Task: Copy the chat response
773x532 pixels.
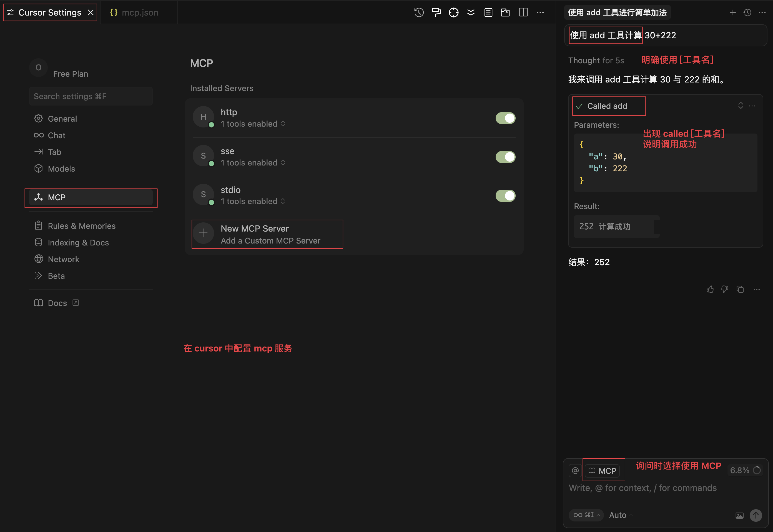Action: pos(740,289)
